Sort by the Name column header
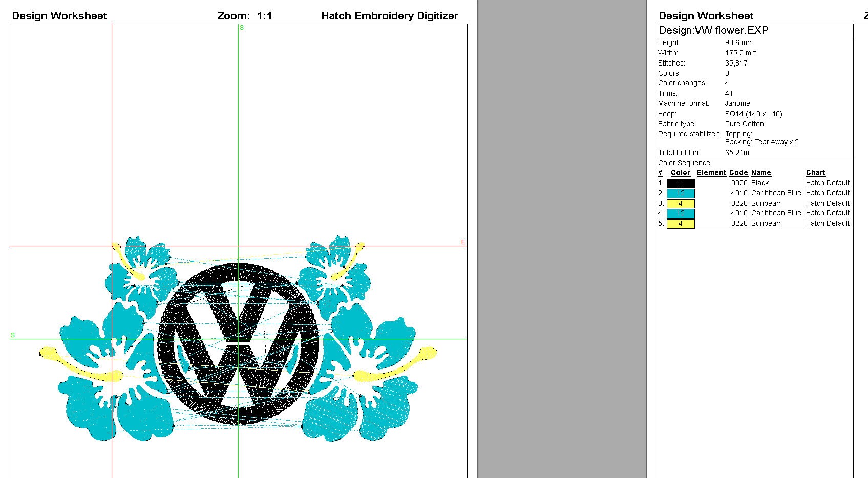The width and height of the screenshot is (868, 478). (761, 172)
